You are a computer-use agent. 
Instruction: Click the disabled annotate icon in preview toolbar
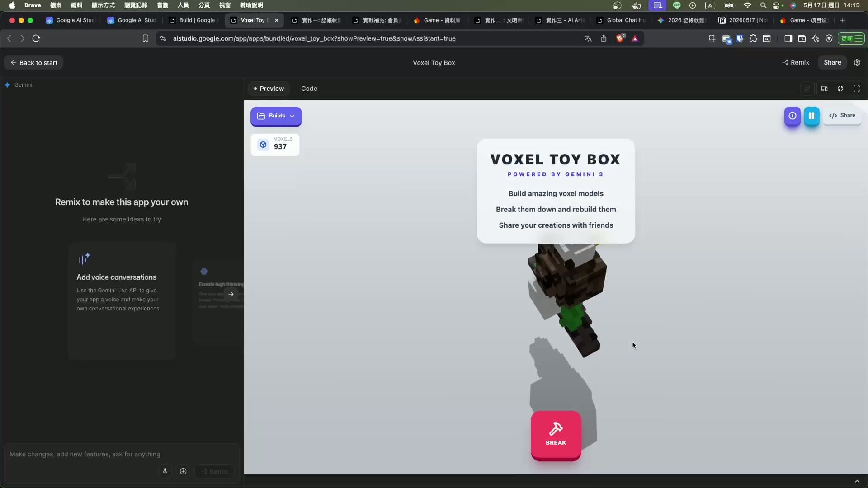(807, 89)
